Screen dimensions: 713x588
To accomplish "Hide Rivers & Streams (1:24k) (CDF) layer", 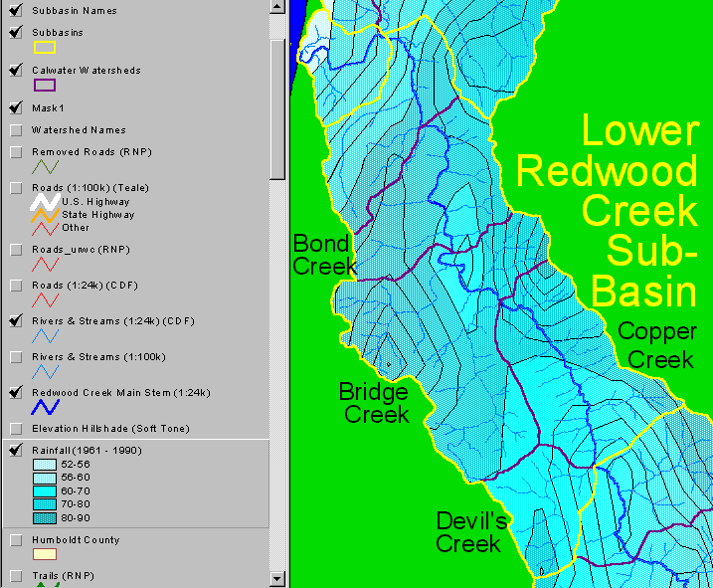I will pyautogui.click(x=16, y=320).
